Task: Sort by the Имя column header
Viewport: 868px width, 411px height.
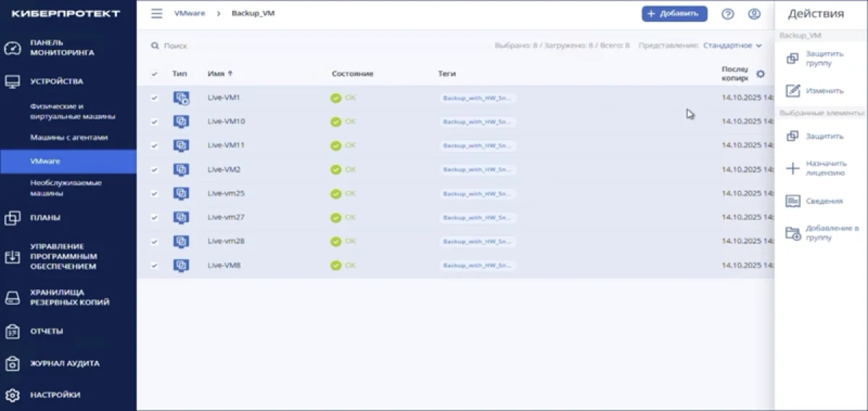Action: [220, 74]
